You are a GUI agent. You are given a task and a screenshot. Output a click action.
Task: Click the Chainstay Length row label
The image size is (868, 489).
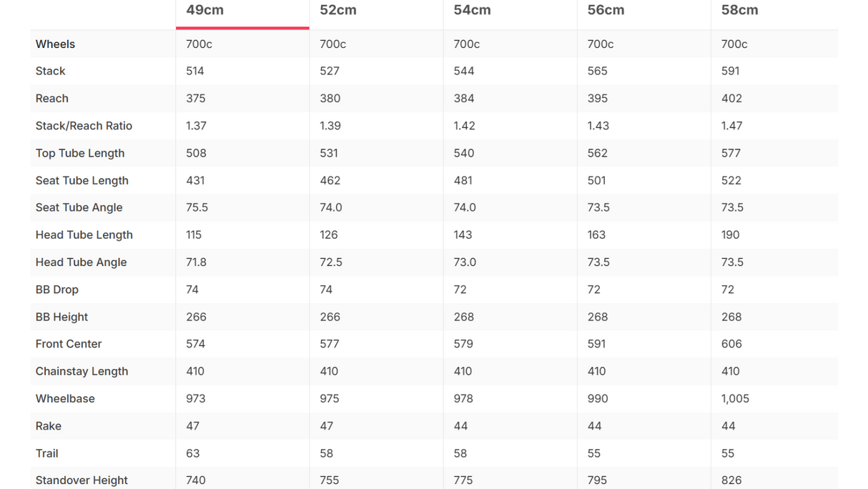(x=82, y=371)
